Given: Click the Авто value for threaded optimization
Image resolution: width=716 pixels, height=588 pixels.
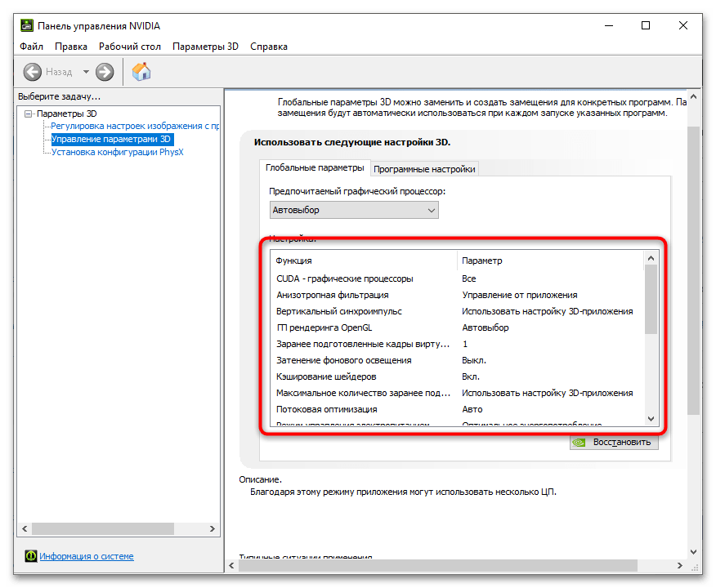Looking at the screenshot, I should (x=472, y=410).
